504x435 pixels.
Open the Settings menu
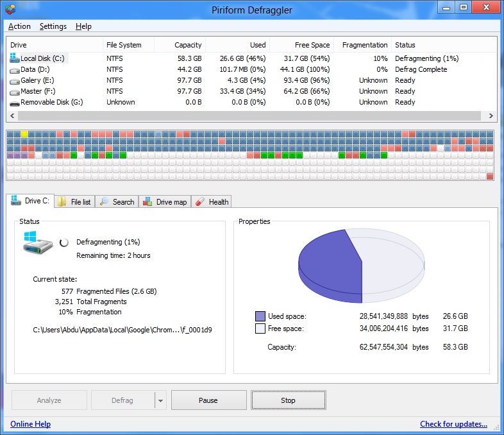coord(53,26)
